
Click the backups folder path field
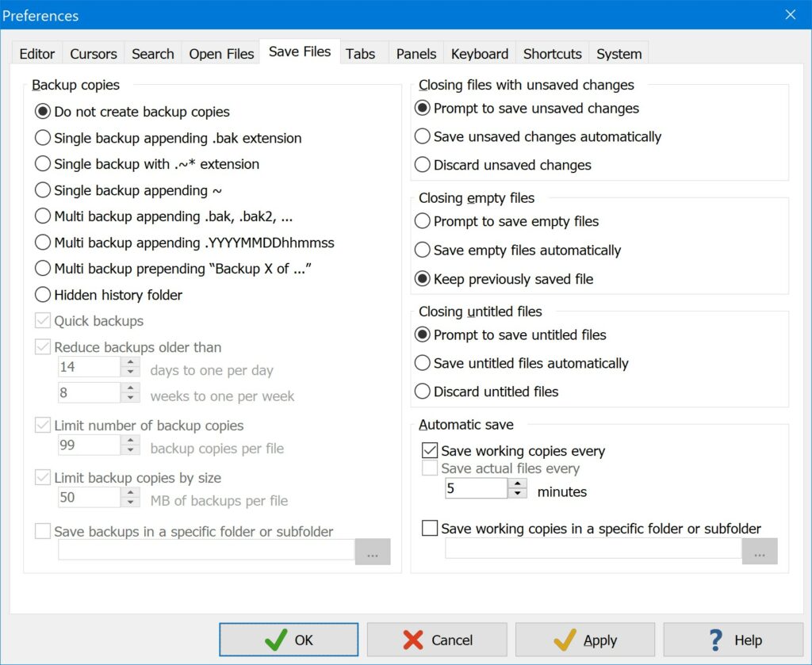tap(207, 549)
